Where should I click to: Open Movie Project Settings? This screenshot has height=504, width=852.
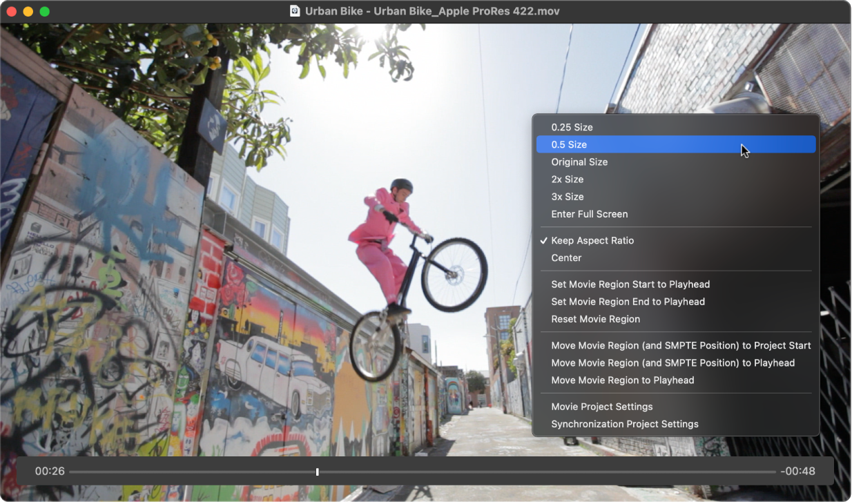[602, 407]
